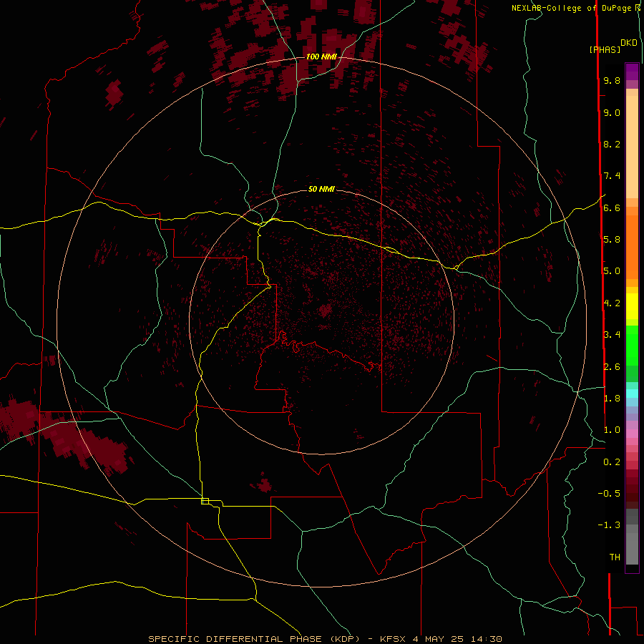Pick the cyan band of the color bar
The image size is (644, 644).
[632, 394]
